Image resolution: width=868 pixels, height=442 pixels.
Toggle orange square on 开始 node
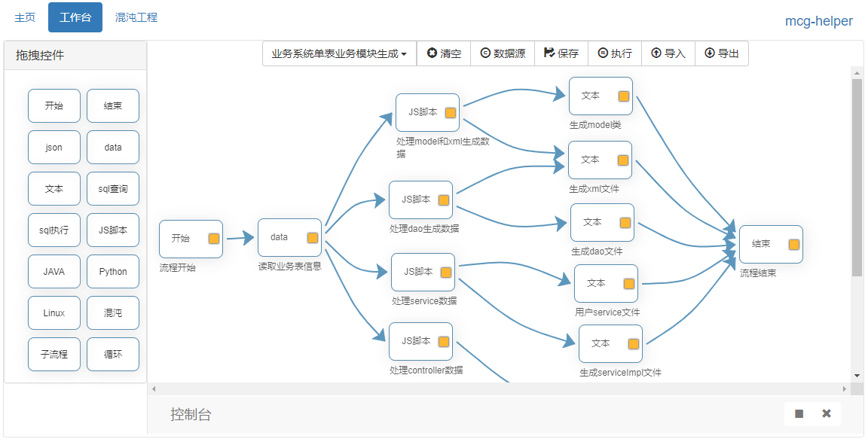pyautogui.click(x=214, y=239)
